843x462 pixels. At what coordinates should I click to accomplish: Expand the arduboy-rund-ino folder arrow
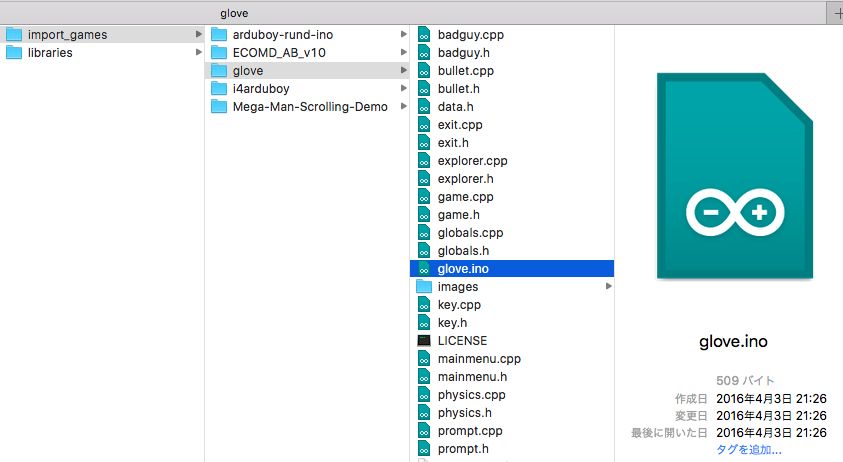403,34
